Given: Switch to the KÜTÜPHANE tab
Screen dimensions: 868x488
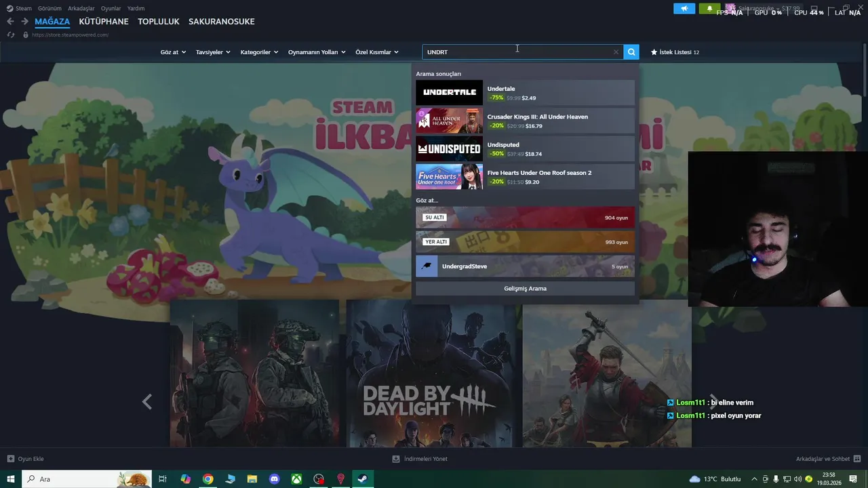Looking at the screenshot, I should click(104, 22).
